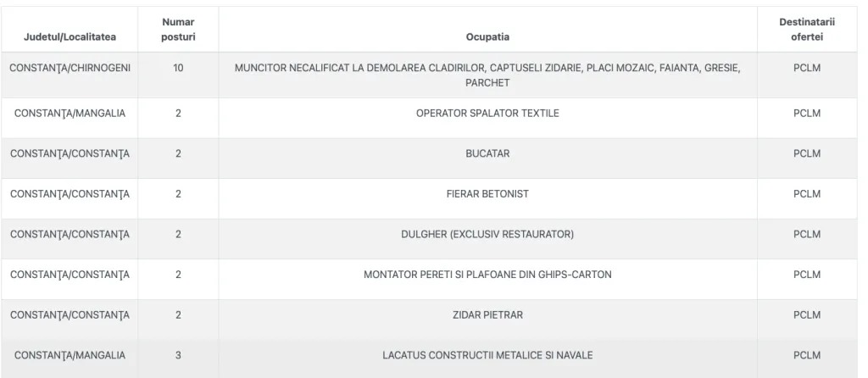Click CONSTANŢA/MANGALIA in the textile operator row
This screenshot has height=378, width=868.
click(x=70, y=114)
